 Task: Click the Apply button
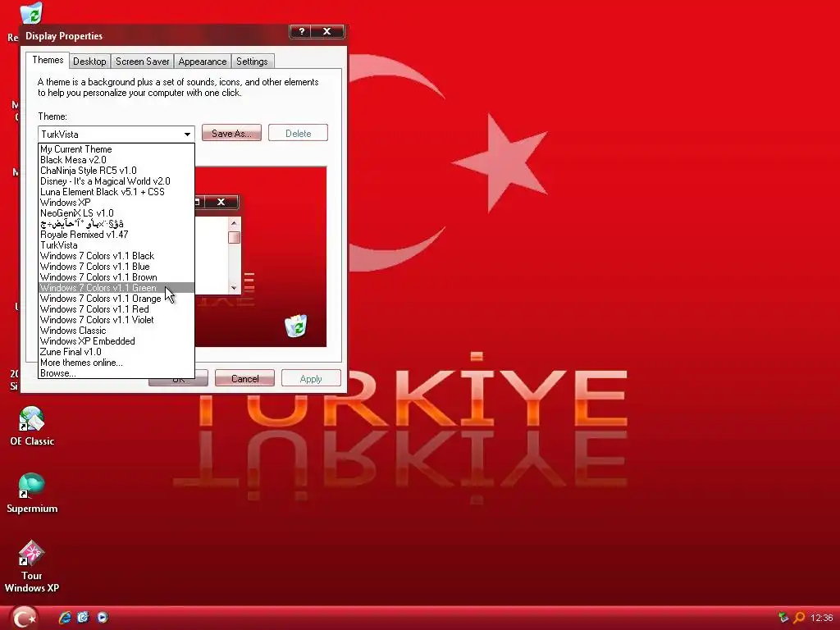[x=311, y=378]
